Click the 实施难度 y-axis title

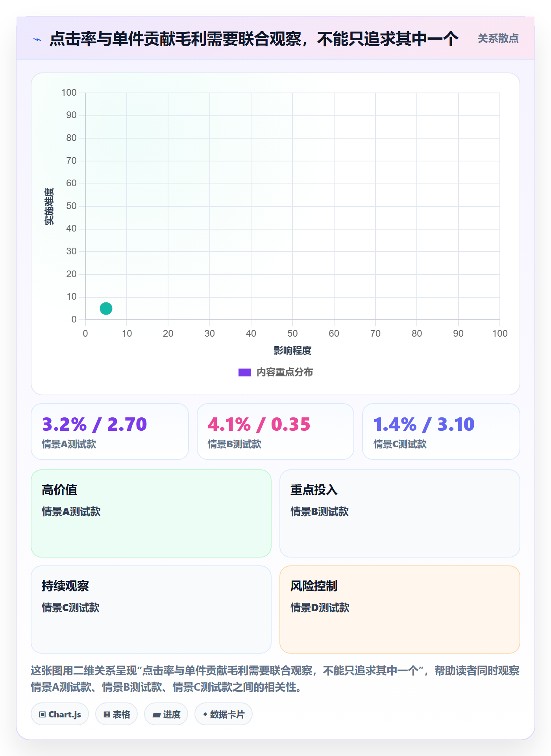point(50,206)
